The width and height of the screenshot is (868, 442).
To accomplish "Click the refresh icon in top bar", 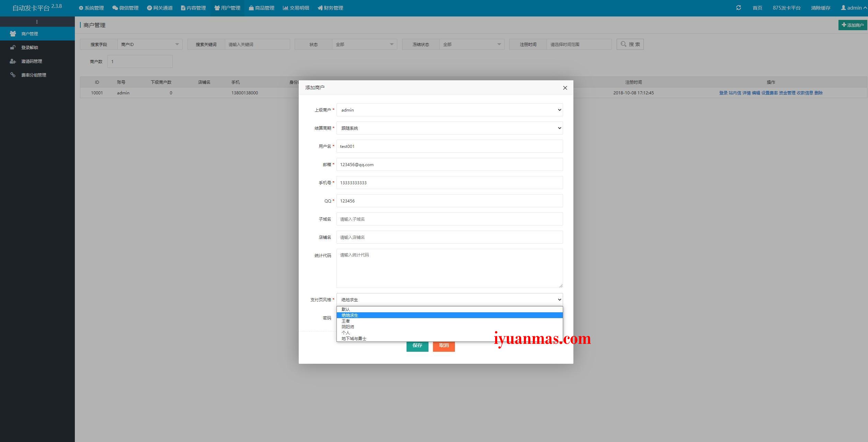I will pos(739,8).
